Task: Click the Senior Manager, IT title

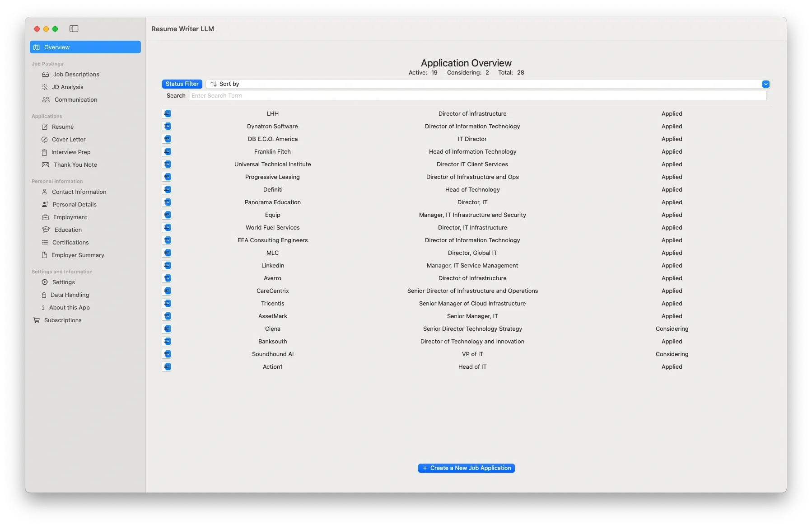Action: (472, 316)
